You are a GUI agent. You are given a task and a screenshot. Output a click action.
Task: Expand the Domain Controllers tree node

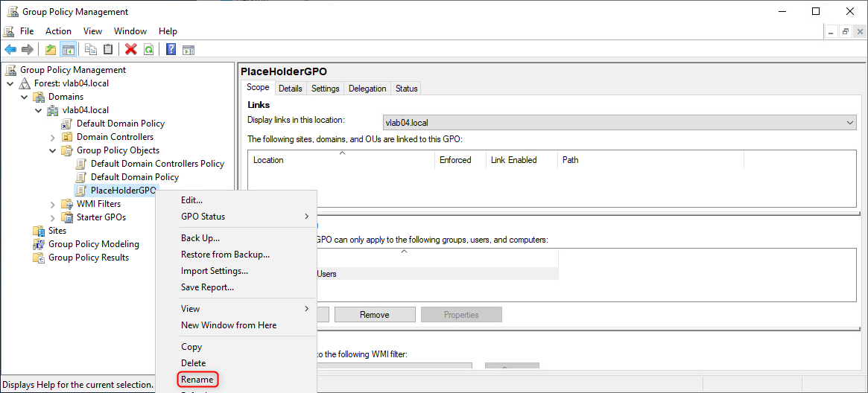point(52,137)
